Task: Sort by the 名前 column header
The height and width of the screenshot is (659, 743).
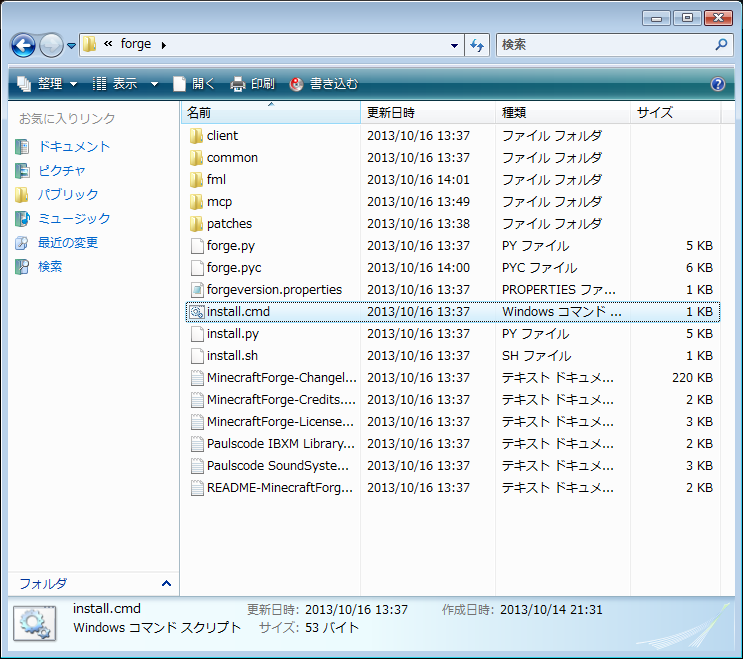Action: [271, 113]
